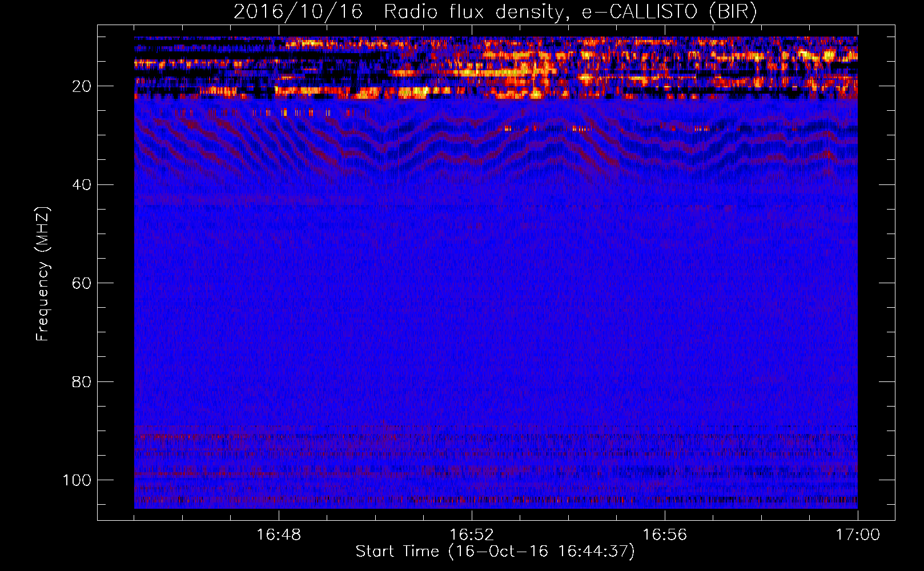The image size is (924, 571).
Task: Click the "Start Time (16-Oct-16 16:44:37)" label
Action: tap(495, 552)
